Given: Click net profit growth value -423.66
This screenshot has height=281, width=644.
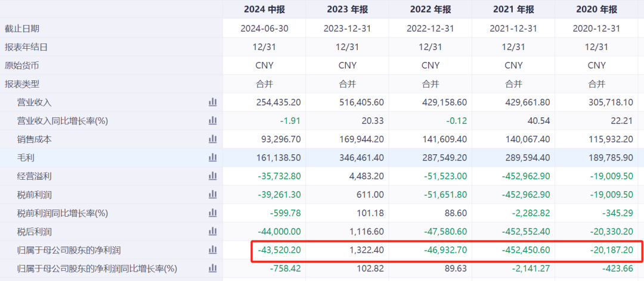Looking at the screenshot, I should click(619, 268).
